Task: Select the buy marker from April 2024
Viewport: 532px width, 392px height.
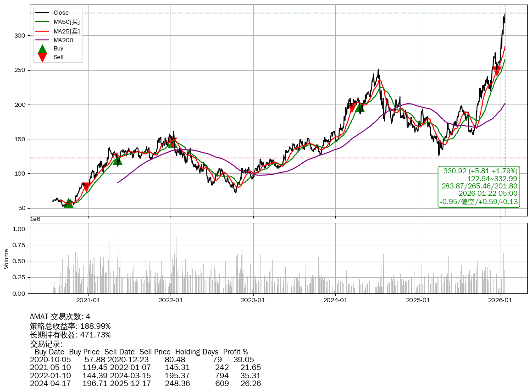Action: click(x=360, y=107)
